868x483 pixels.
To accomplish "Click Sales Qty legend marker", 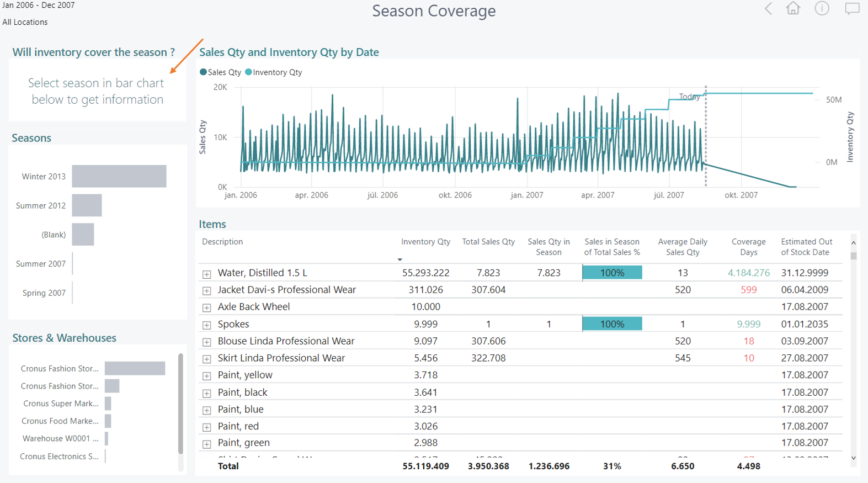I will [x=203, y=72].
